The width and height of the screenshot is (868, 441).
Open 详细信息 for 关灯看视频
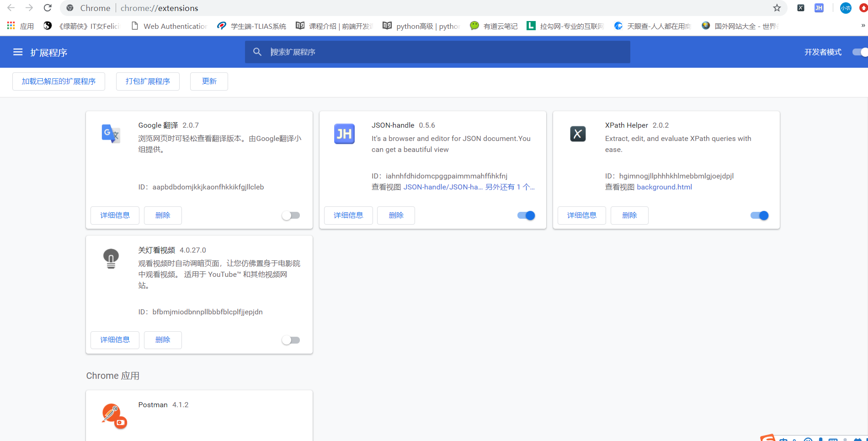115,340
